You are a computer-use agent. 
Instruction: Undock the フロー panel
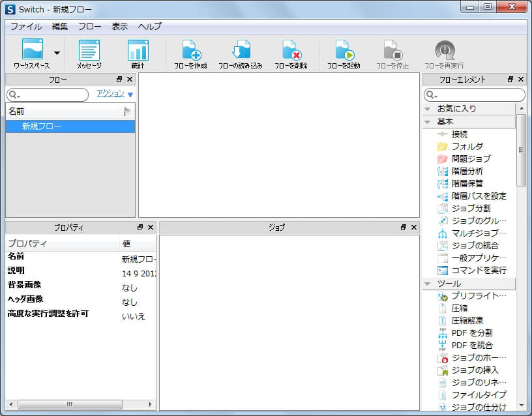click(119, 80)
